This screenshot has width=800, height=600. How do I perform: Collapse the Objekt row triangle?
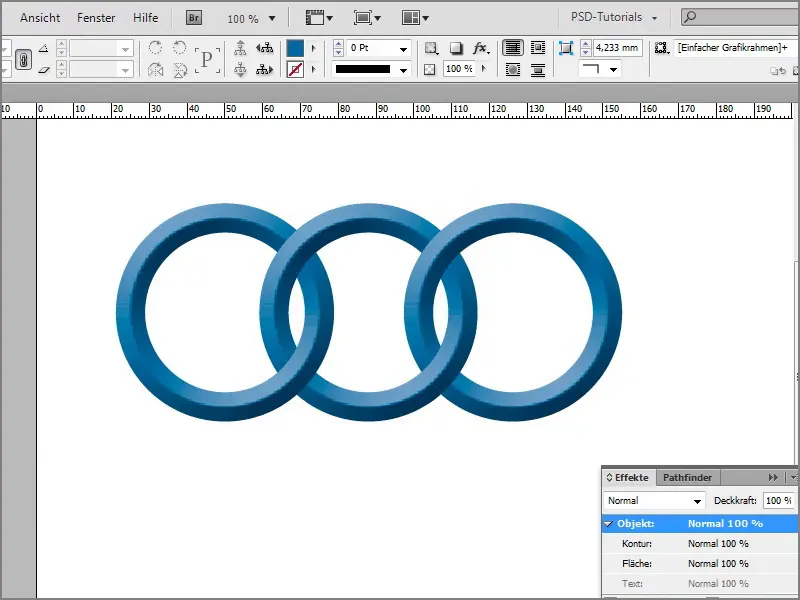click(609, 524)
